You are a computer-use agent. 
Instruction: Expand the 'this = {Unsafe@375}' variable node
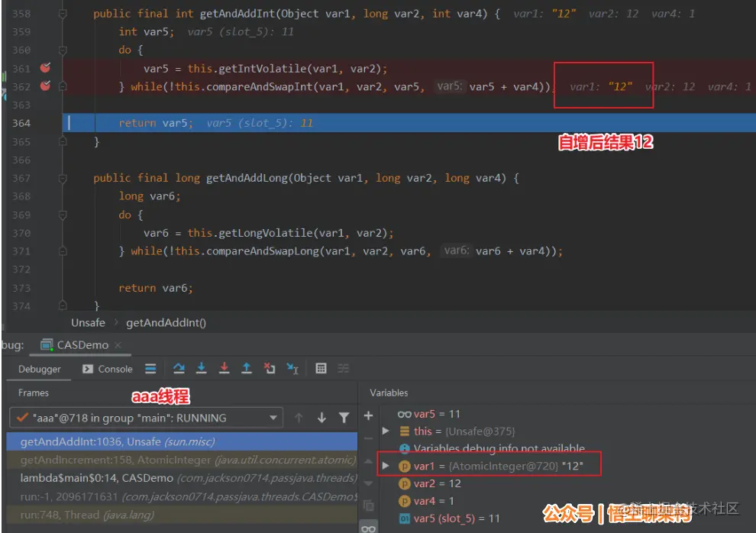point(386,431)
